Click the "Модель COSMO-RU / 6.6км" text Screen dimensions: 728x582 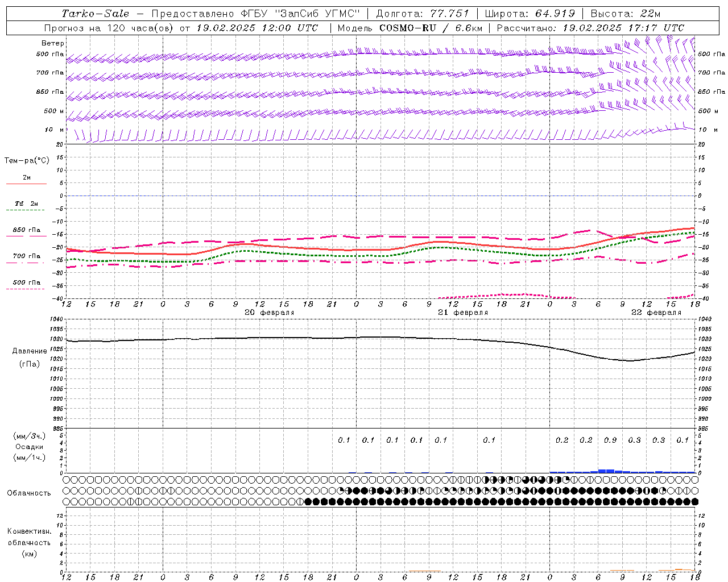point(410,28)
